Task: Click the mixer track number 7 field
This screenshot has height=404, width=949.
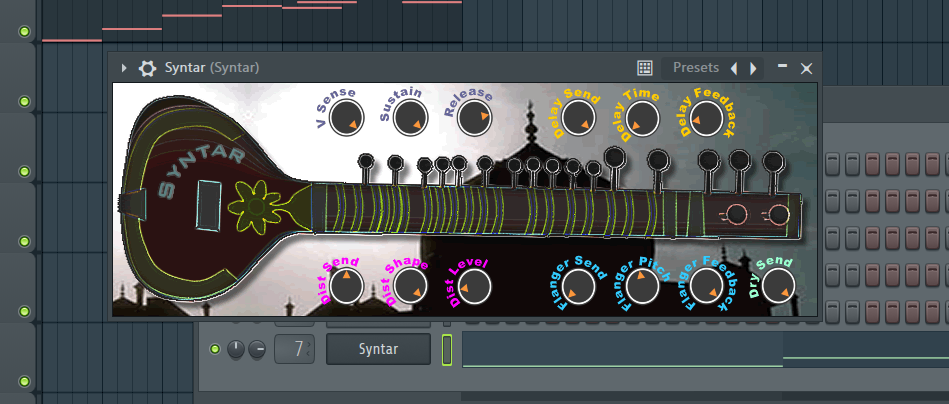Action: 295,349
